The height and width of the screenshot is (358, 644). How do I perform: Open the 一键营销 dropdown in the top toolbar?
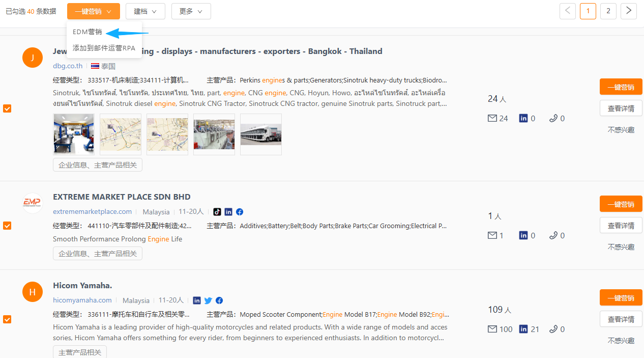pos(94,11)
